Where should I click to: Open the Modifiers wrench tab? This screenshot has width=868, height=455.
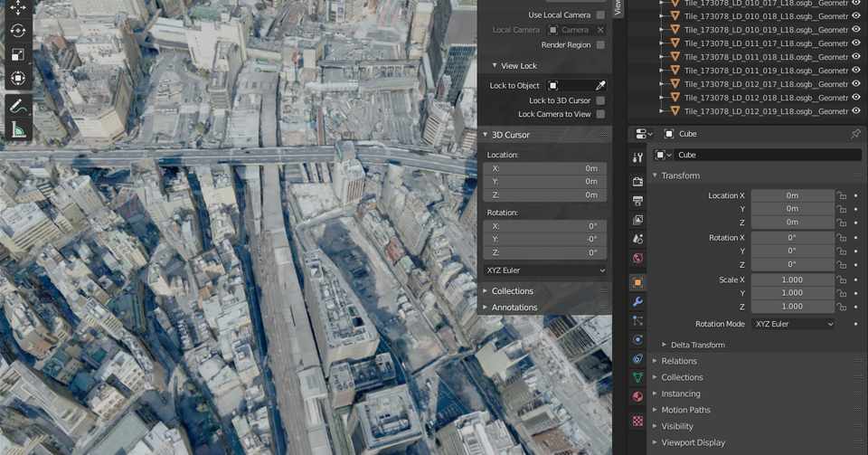click(637, 301)
